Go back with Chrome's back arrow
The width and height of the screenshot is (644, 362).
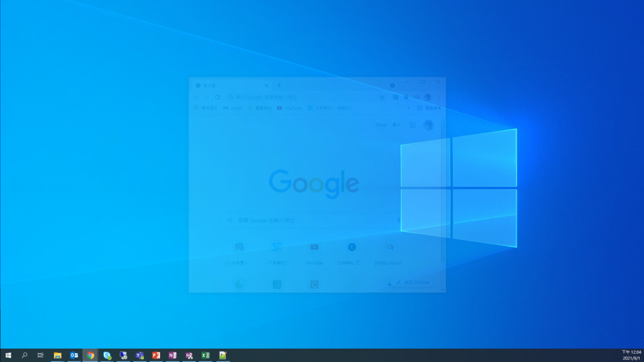tap(196, 97)
